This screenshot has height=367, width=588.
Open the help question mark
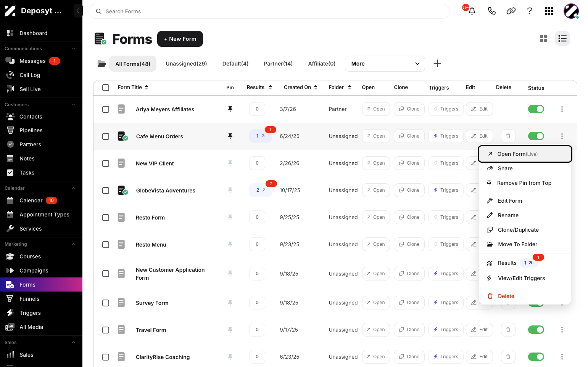tap(530, 11)
